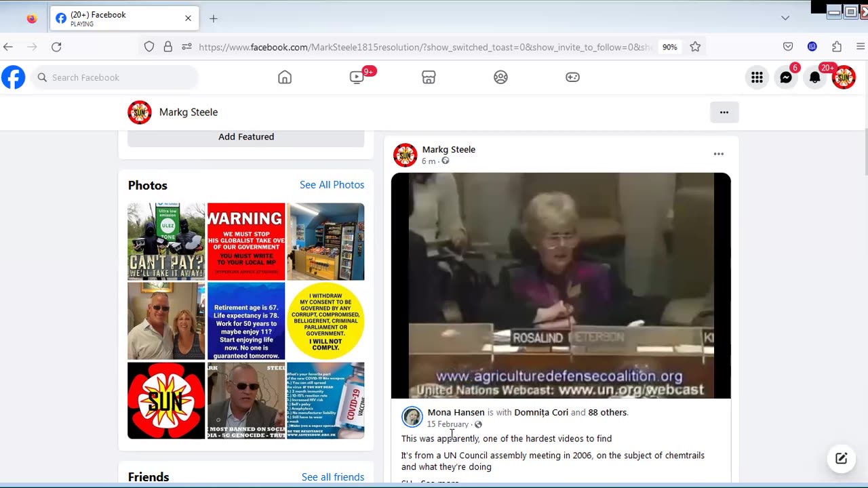Open the Gaming icon in top navigation
Viewport: 868px width, 488px height.
[572, 77]
